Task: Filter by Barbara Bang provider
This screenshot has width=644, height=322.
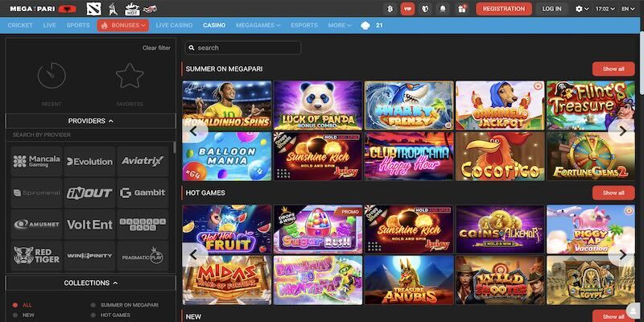Action: pyautogui.click(x=142, y=225)
